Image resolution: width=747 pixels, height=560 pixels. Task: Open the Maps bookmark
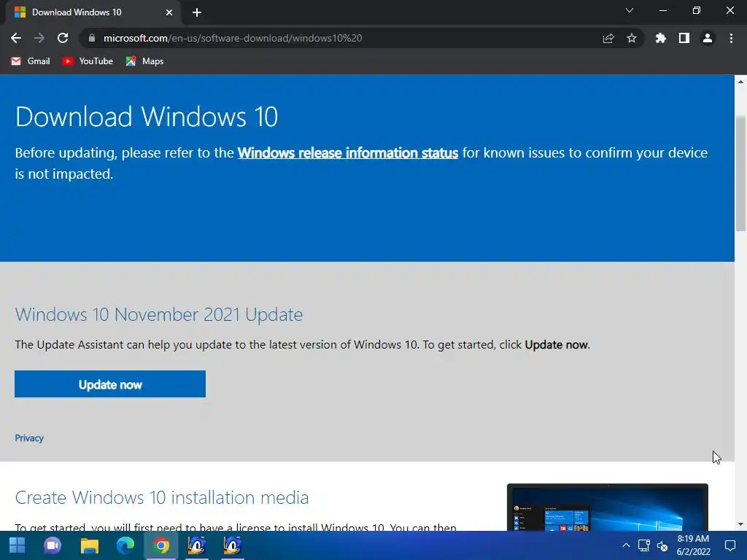(145, 61)
